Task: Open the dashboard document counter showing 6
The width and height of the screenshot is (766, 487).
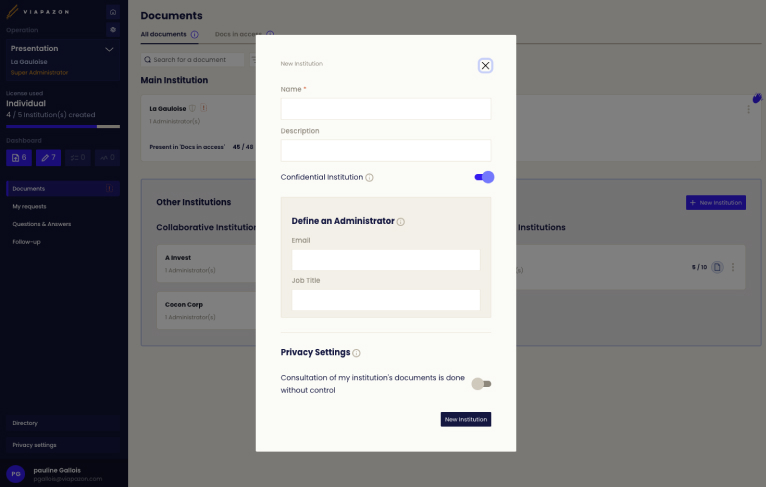Action: tap(19, 158)
